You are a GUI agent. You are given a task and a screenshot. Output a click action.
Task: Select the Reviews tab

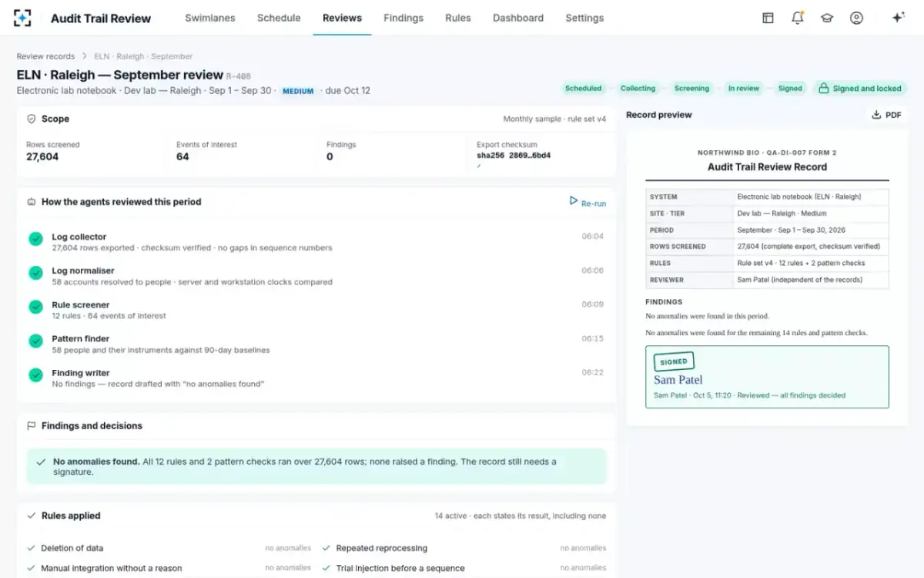(x=342, y=18)
